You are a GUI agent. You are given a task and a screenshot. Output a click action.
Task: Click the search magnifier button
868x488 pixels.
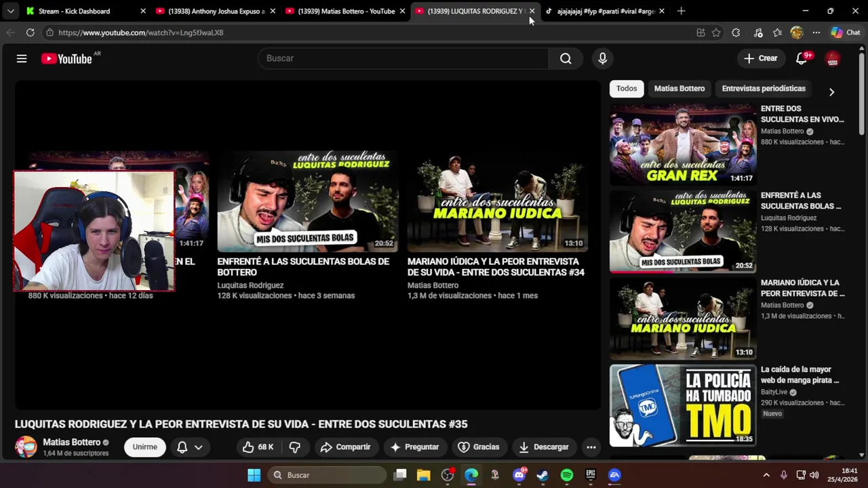tap(566, 58)
